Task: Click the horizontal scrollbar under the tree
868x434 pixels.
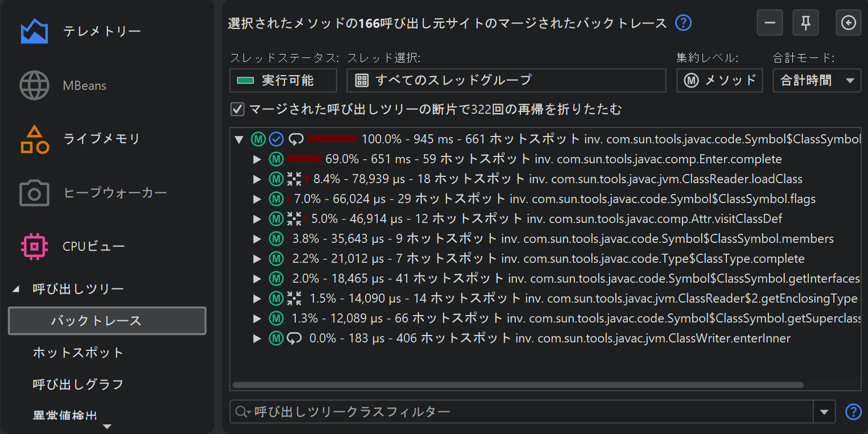Action: 518,385
